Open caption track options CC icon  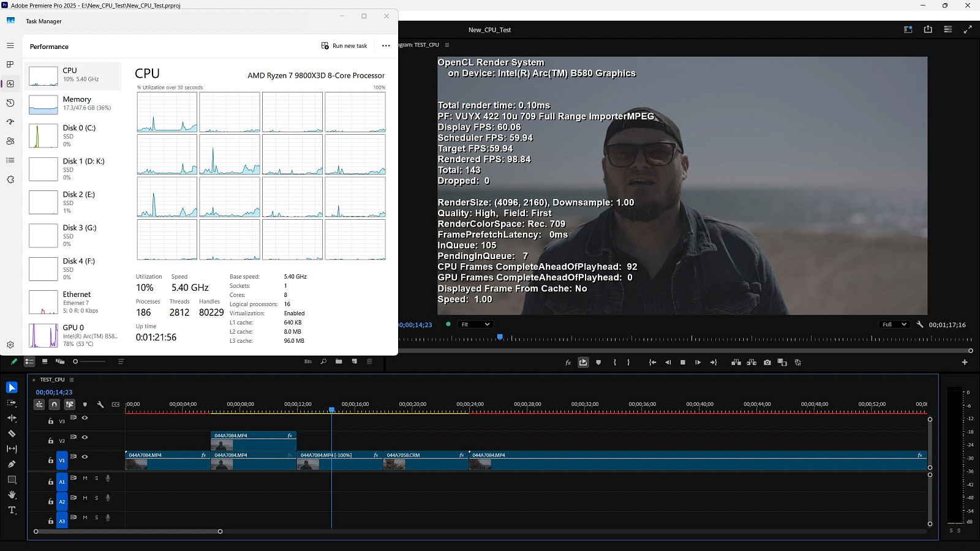[x=116, y=405]
